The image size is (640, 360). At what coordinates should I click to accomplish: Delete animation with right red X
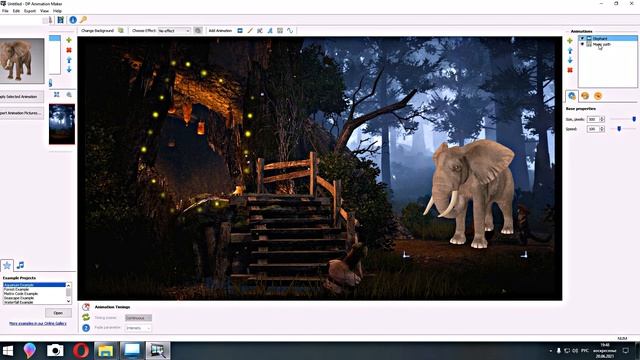[570, 70]
